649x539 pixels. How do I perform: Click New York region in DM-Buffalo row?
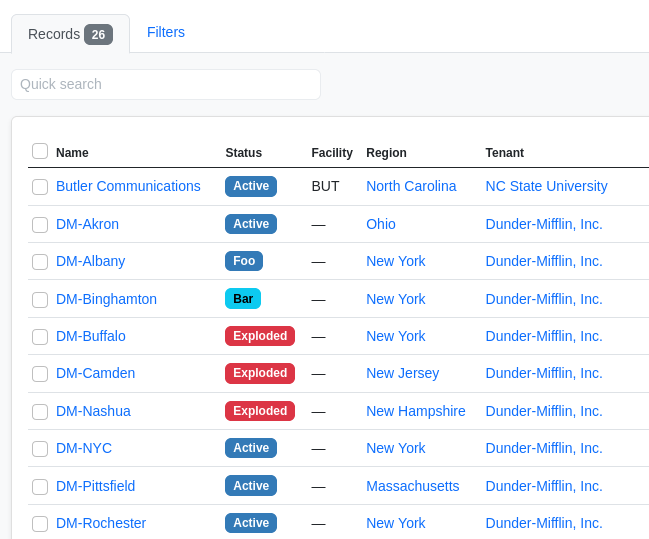tap(396, 336)
